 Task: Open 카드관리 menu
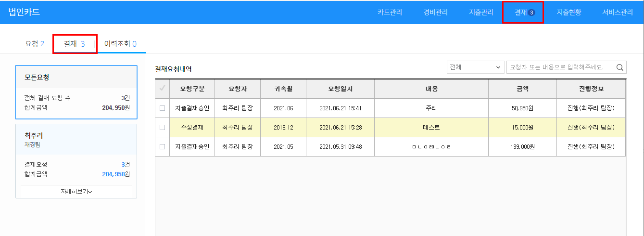click(x=390, y=13)
